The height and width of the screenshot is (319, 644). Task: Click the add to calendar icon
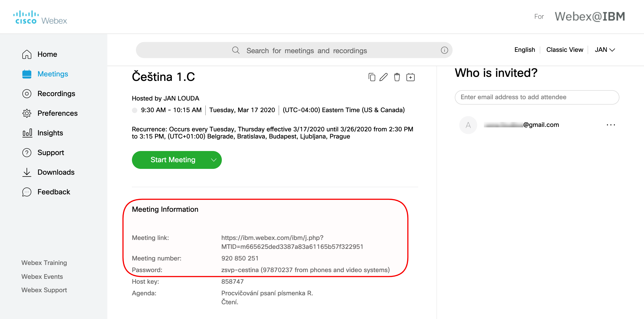[x=410, y=77]
